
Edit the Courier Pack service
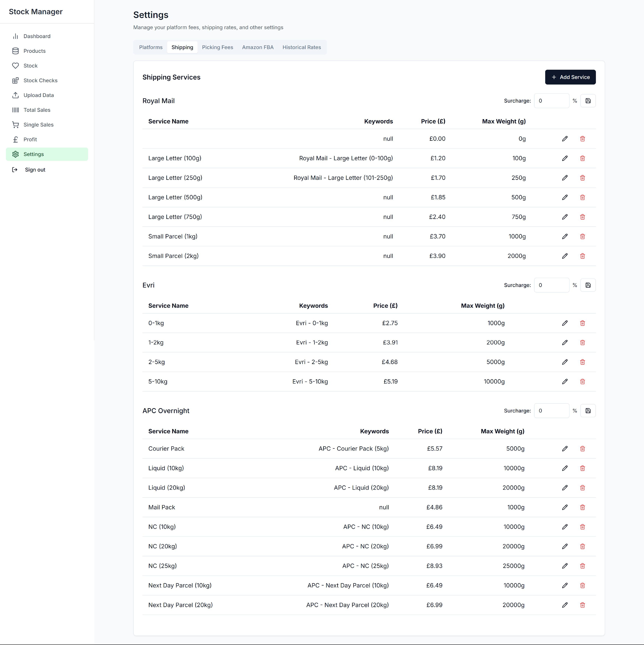(x=565, y=449)
